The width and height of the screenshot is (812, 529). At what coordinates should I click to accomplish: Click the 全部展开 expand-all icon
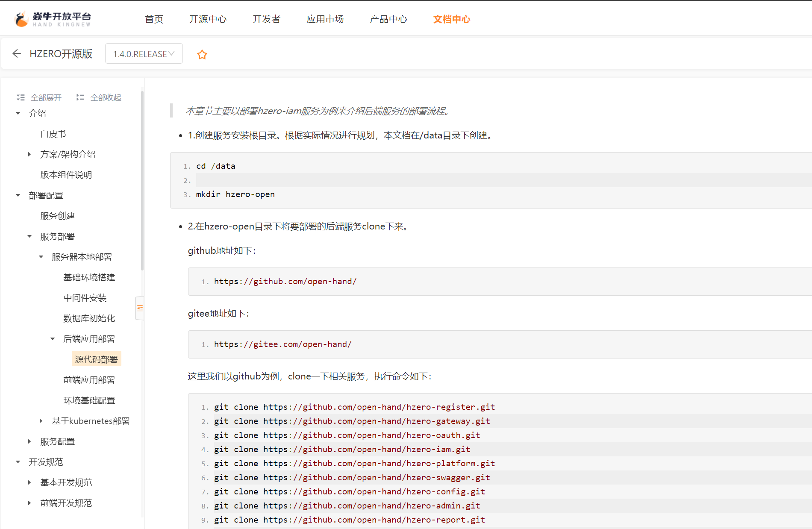(21, 97)
